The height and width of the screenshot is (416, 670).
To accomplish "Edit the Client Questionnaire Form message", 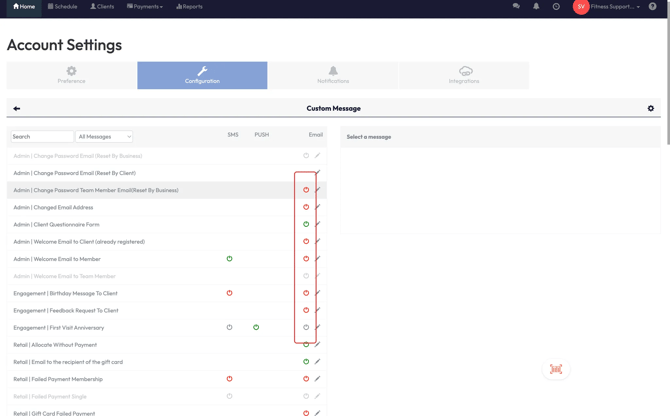I will coord(318,224).
